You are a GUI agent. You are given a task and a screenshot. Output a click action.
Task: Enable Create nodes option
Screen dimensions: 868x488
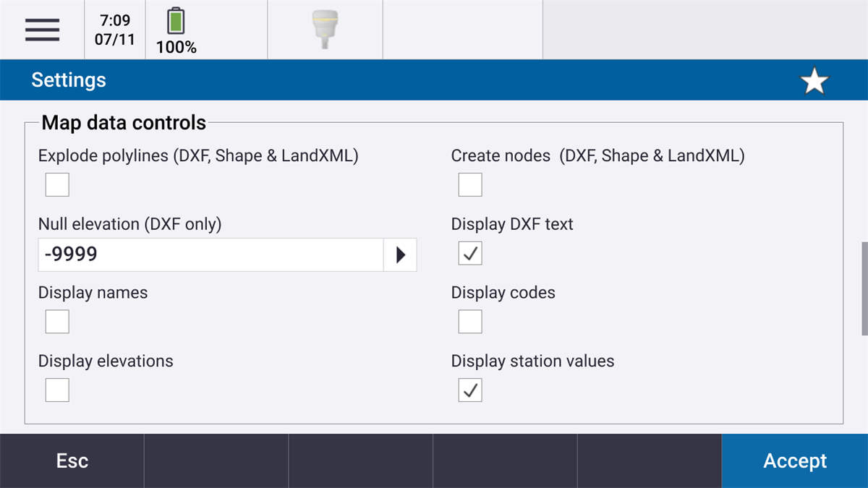pos(469,184)
